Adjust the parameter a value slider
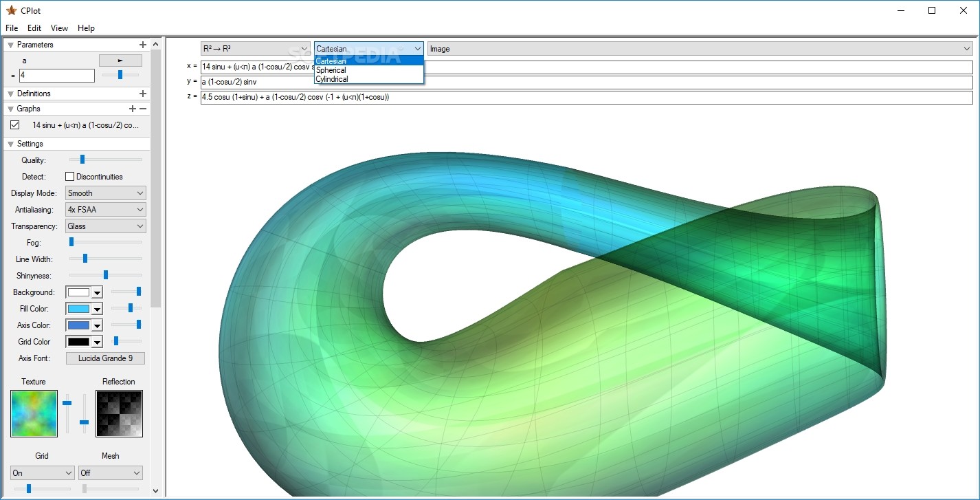 coord(120,74)
